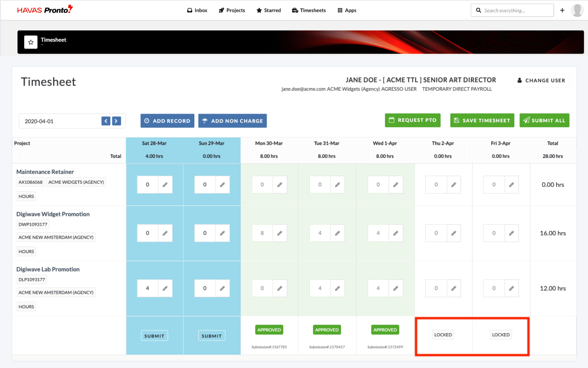Open the Timesheets menu
The image size is (588, 368).
pyautogui.click(x=309, y=10)
